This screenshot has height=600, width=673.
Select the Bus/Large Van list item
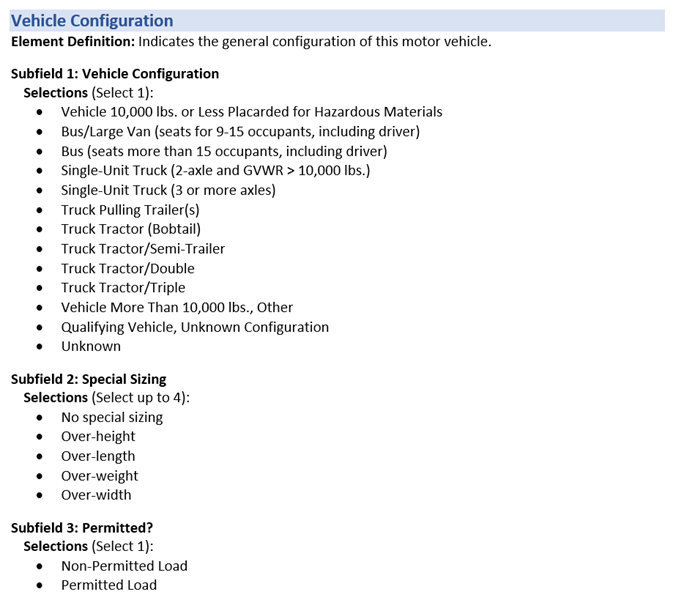pos(240,131)
